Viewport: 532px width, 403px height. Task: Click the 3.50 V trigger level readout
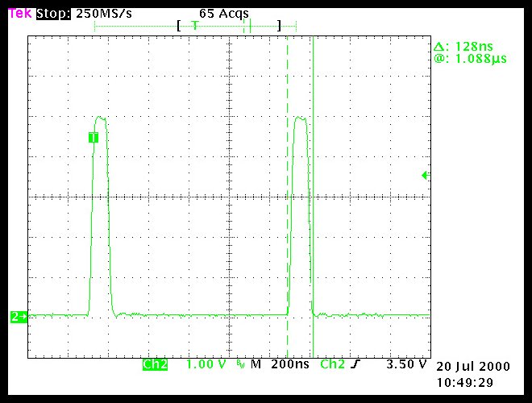pos(406,364)
